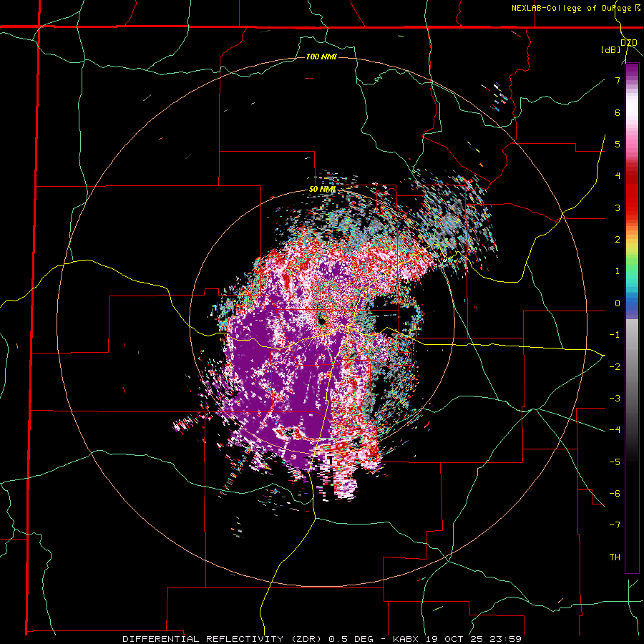This screenshot has height=644, width=644.
Task: Click the -1 value on the color scale
Action: coord(615,335)
